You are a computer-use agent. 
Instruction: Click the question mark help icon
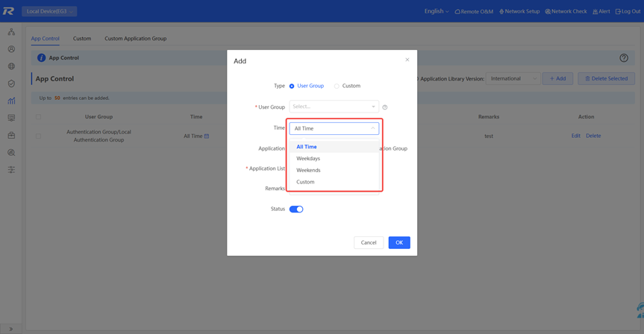(x=624, y=58)
